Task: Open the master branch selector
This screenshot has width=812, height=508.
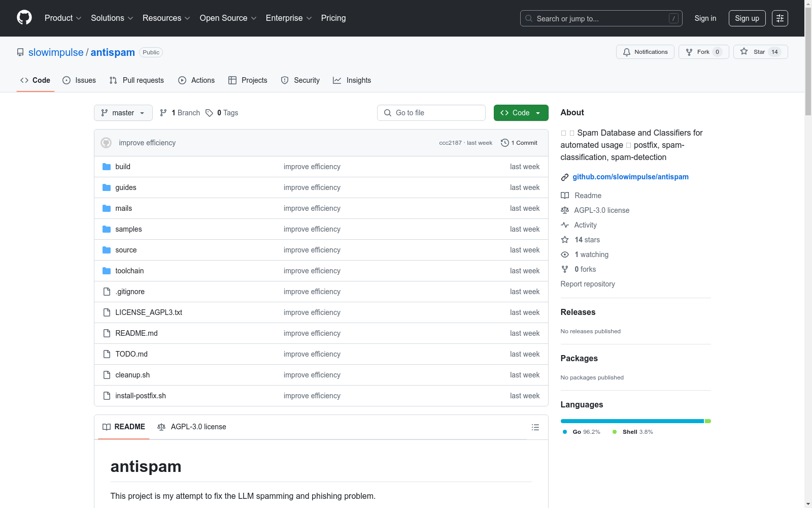Action: point(123,113)
